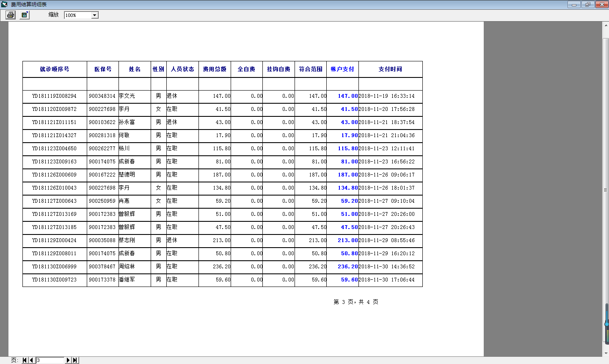Image resolution: width=609 pixels, height=364 pixels.
Task: Go to the next page
Action: 68,360
